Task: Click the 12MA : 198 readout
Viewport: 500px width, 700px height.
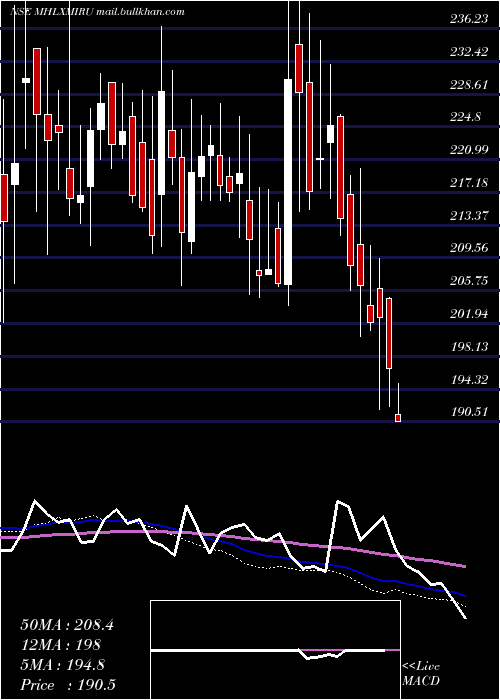Action: (x=60, y=645)
